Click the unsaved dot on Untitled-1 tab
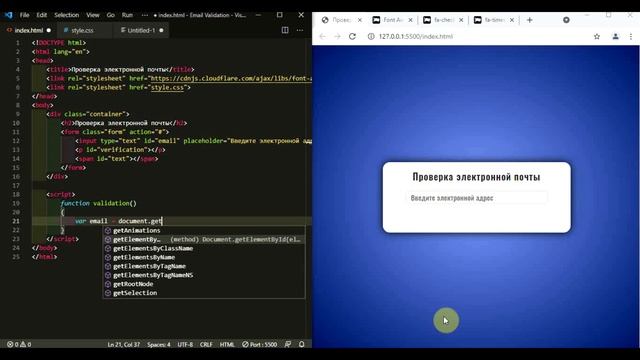 [x=161, y=30]
